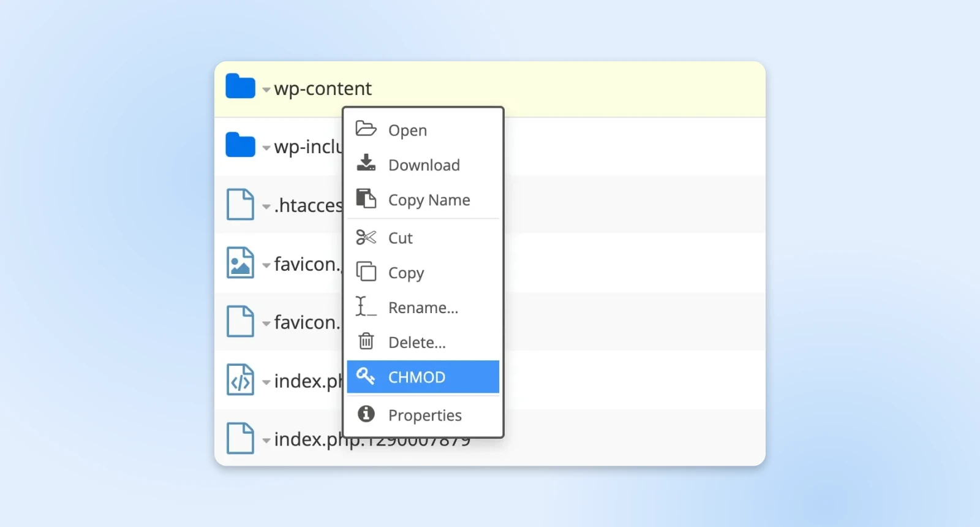Expand the dropdown arrow next to wp-content

(x=266, y=90)
